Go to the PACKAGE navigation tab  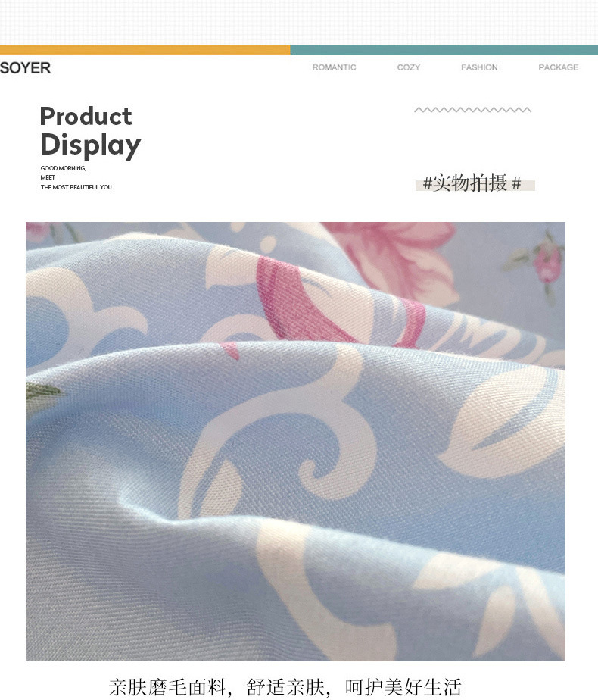point(559,67)
